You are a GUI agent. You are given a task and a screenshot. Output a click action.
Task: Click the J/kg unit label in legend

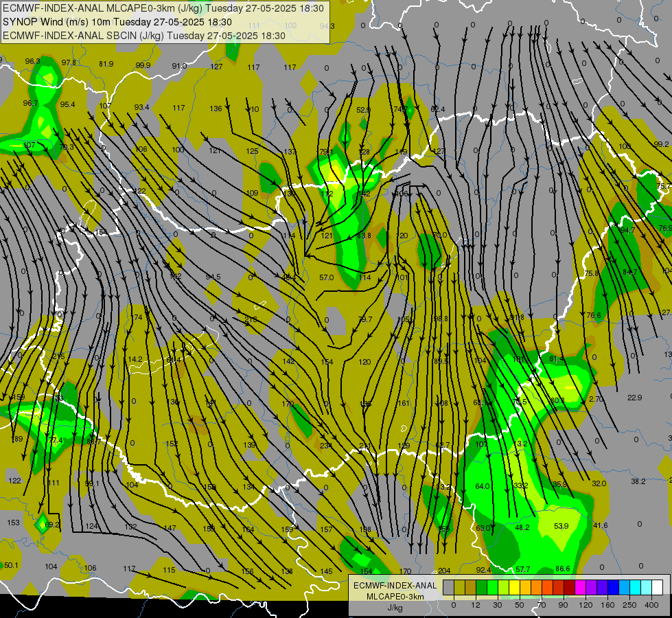[395, 608]
